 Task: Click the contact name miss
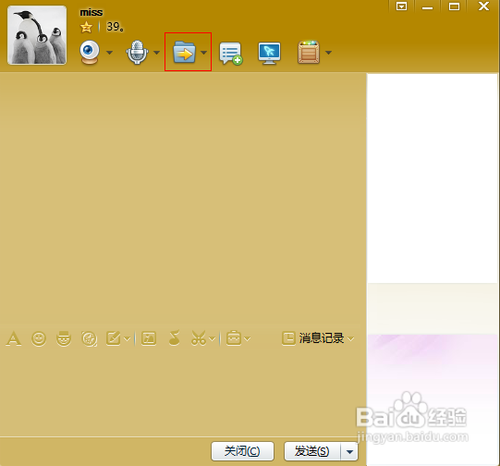pos(91,12)
